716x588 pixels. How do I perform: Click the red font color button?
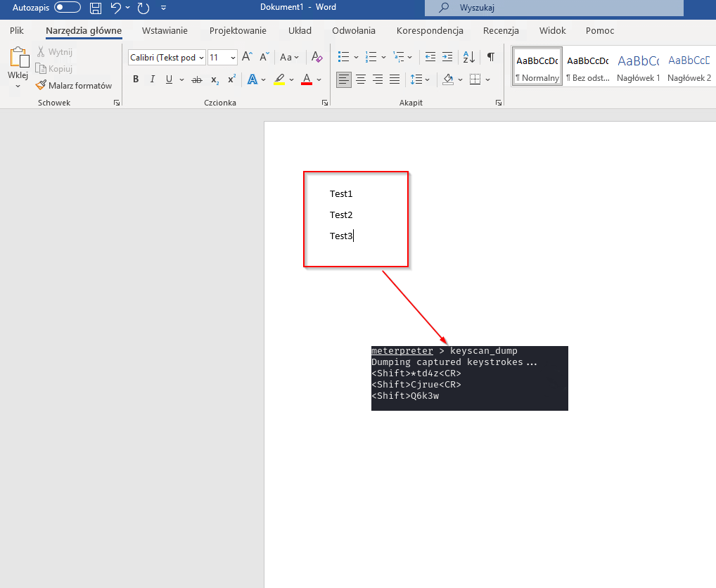point(306,79)
